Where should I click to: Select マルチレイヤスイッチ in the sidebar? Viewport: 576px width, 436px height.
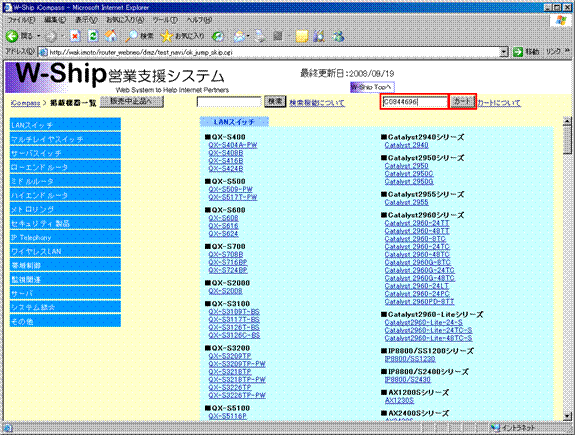tap(65, 139)
